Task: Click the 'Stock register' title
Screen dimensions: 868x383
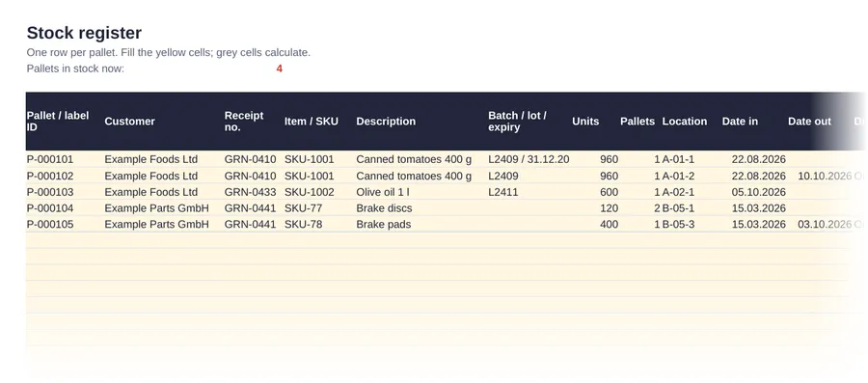Action: click(x=84, y=33)
